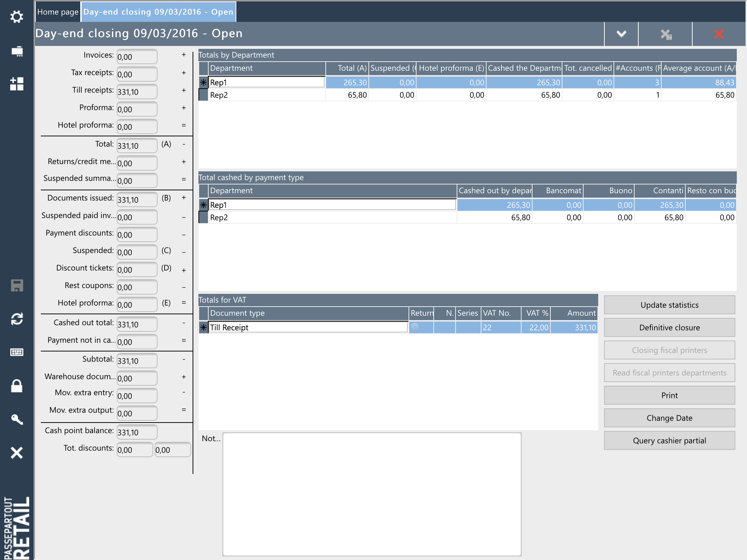This screenshot has width=747, height=560.
Task: Click the asterisk marker of Rep1 department row
Action: click(x=204, y=82)
